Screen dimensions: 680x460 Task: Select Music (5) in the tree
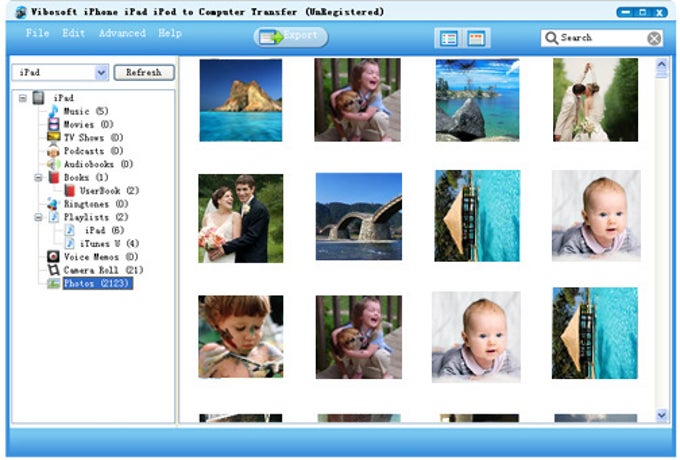(x=86, y=111)
